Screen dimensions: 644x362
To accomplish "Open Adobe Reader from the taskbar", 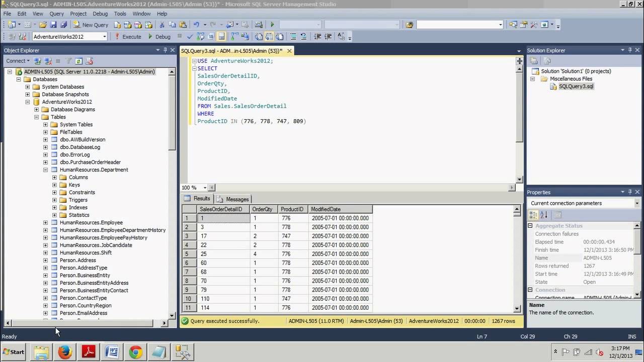I will 89,352.
